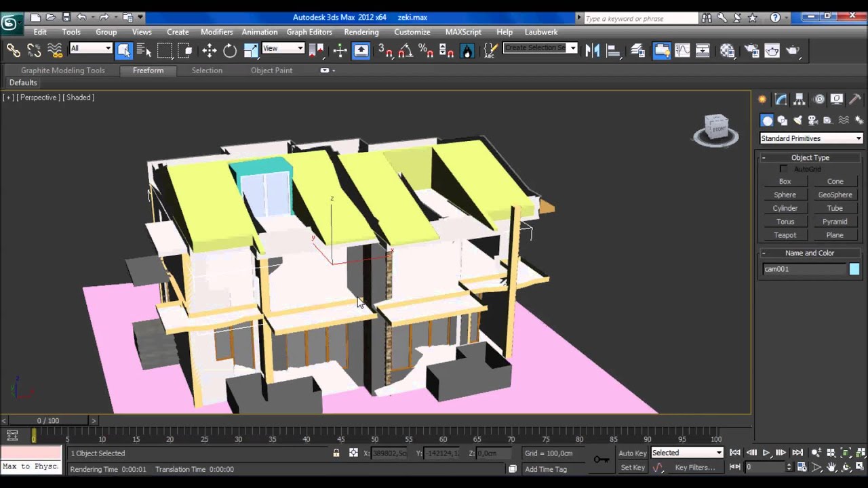Create a Teapot primitive
This screenshot has width=868, height=488.
pos(785,235)
